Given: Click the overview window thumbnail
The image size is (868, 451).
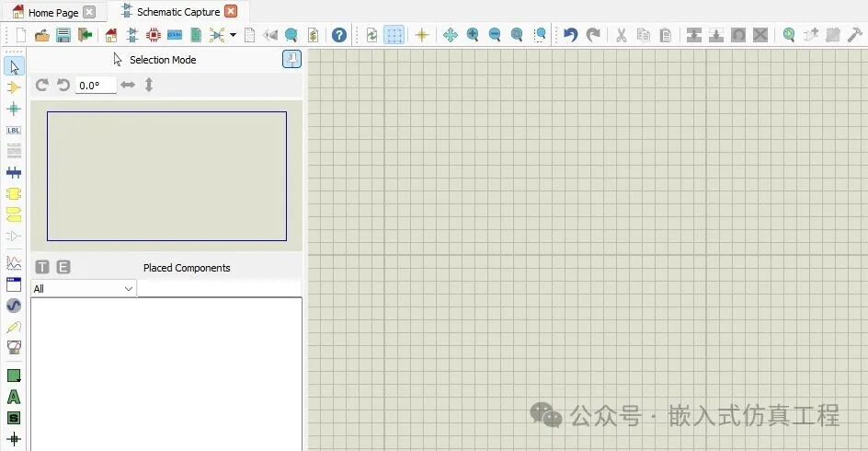Looking at the screenshot, I should (166, 176).
